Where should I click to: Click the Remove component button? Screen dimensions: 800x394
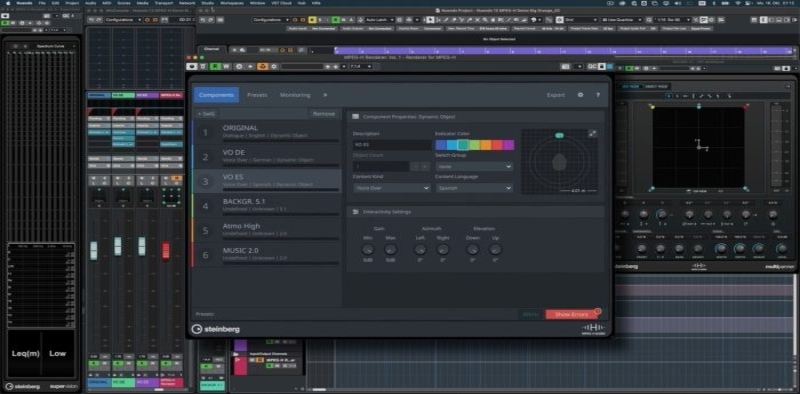click(x=324, y=114)
